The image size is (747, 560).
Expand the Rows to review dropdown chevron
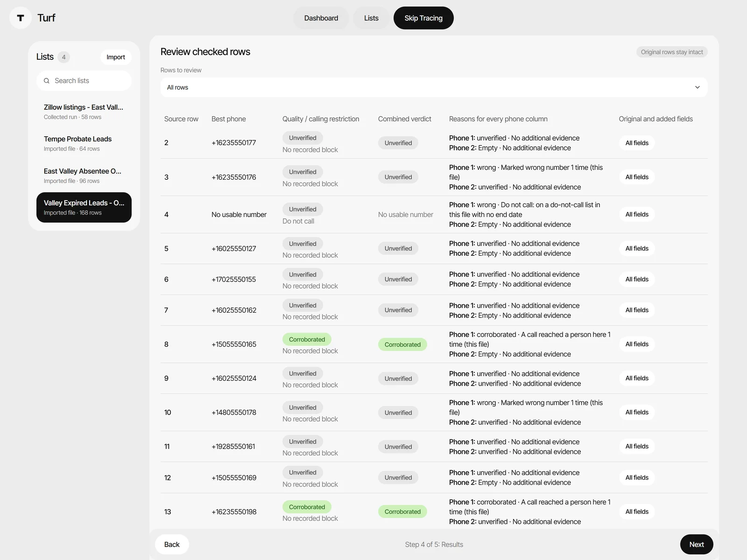[x=698, y=87]
